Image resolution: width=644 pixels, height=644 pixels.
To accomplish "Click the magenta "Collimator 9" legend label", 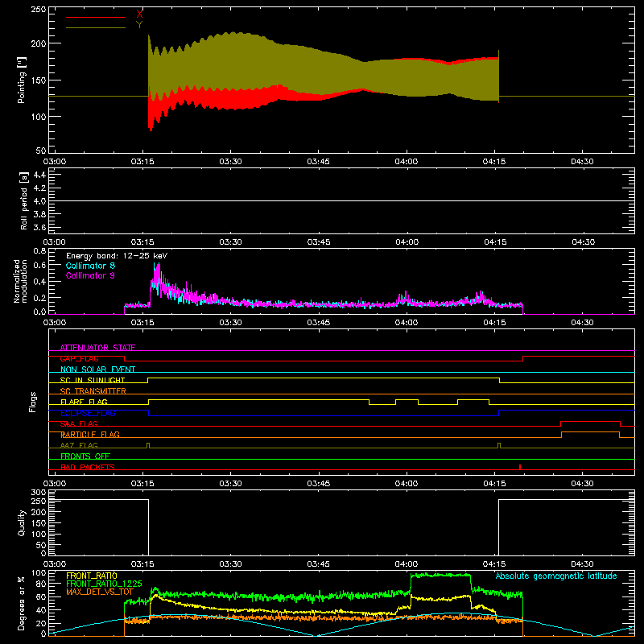I will 90,275.
